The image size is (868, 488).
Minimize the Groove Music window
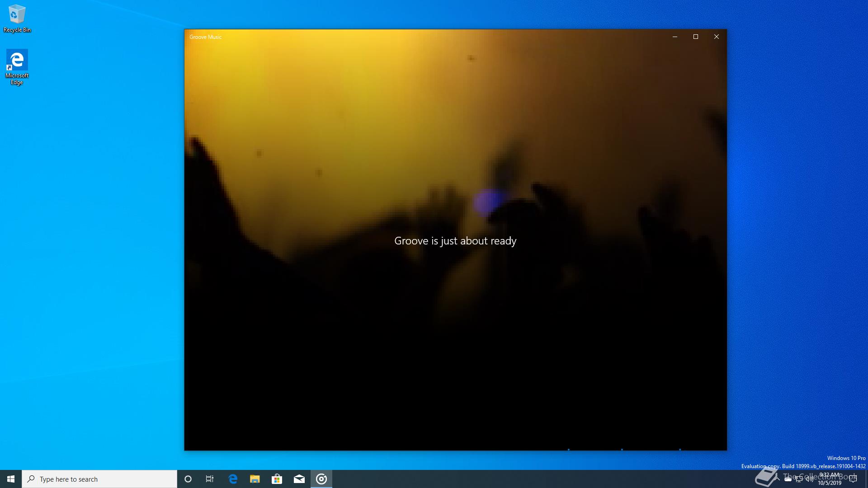(x=675, y=37)
